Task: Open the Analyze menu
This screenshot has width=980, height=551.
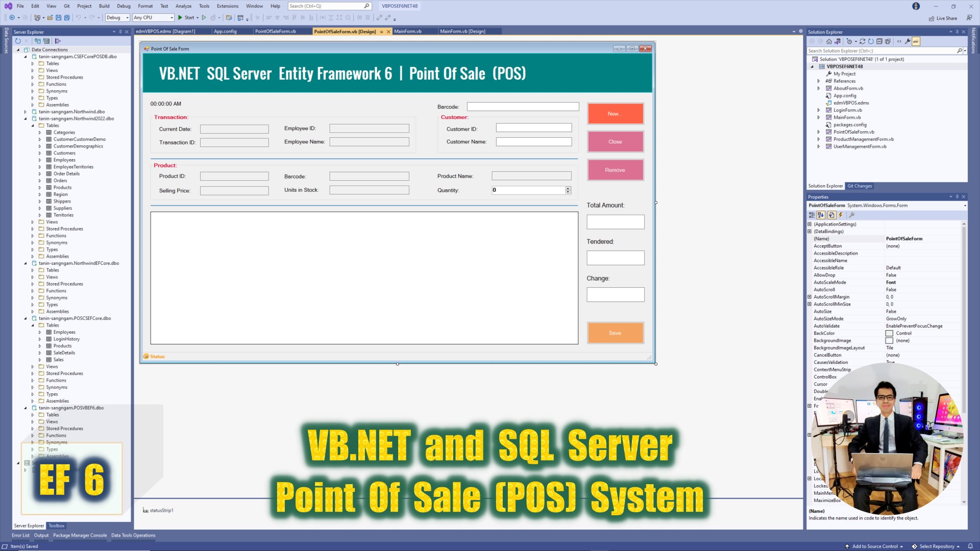Action: click(x=183, y=6)
